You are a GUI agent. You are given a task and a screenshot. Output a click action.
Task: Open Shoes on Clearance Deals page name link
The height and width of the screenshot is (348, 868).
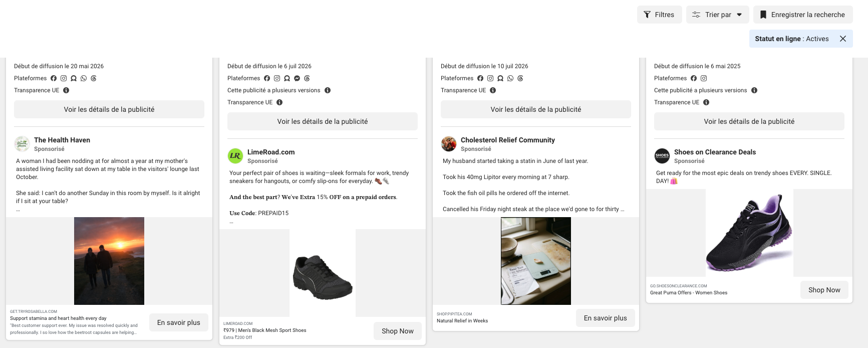coord(715,152)
